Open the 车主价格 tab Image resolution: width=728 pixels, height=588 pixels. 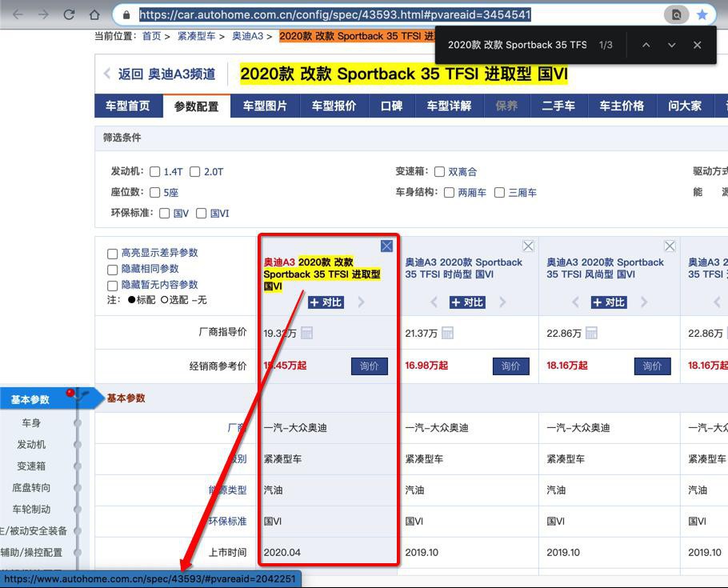coord(622,106)
